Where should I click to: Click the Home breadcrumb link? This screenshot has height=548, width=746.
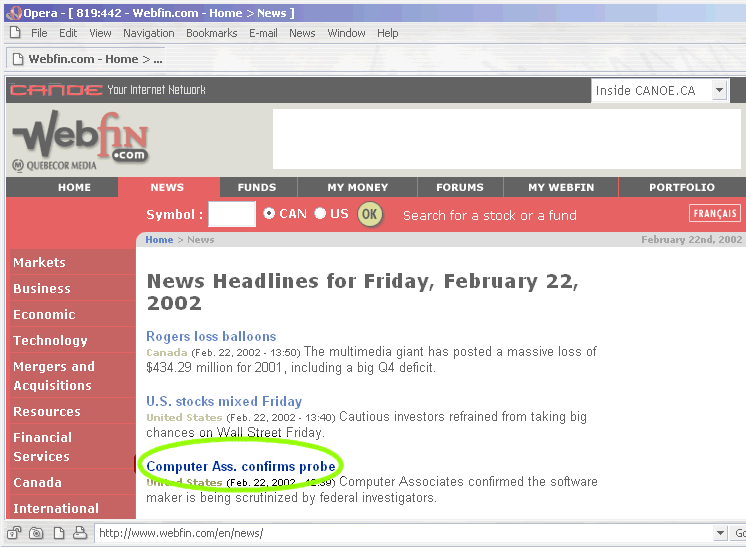pos(159,240)
